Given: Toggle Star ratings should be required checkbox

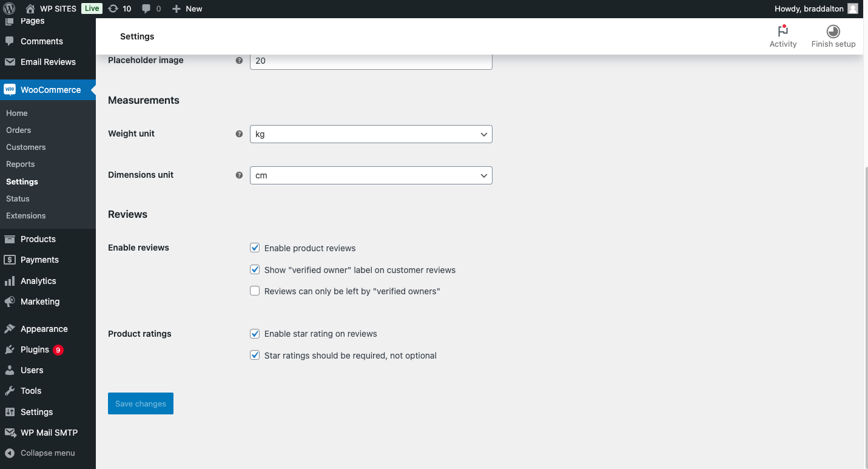Looking at the screenshot, I should [255, 356].
